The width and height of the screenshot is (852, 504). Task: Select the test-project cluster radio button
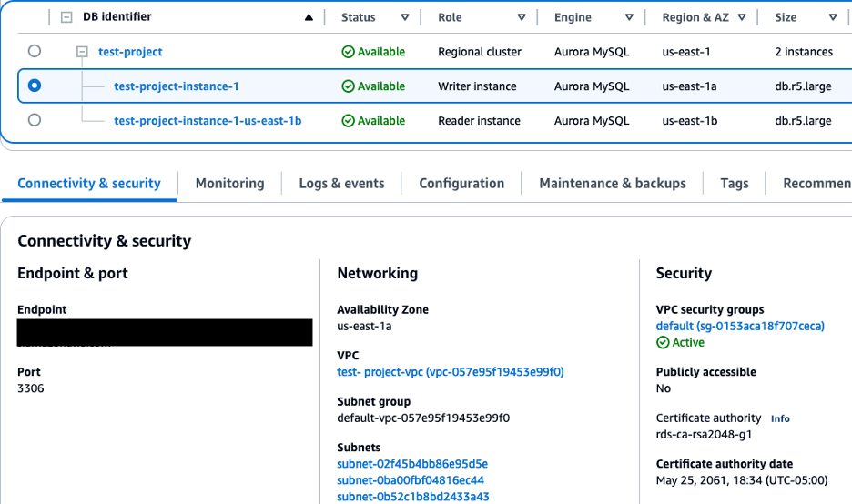click(35, 51)
